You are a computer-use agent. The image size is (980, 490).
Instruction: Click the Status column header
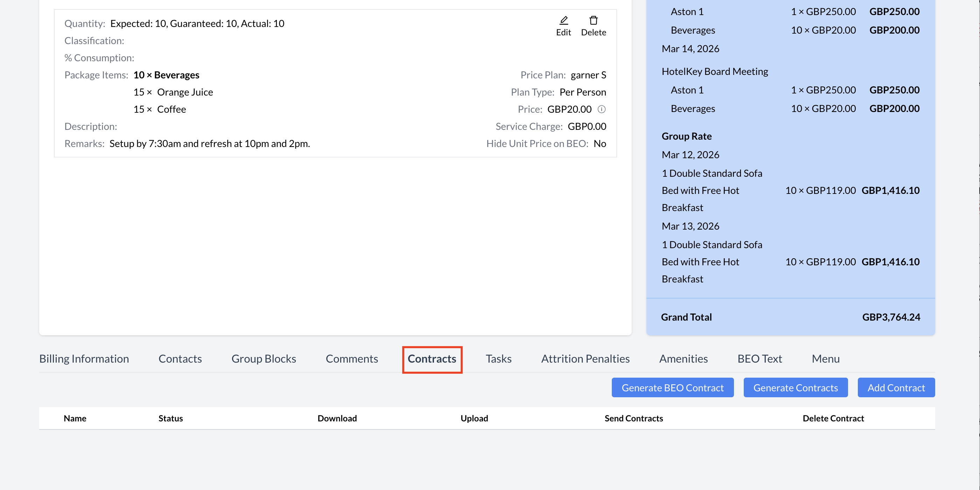point(170,419)
